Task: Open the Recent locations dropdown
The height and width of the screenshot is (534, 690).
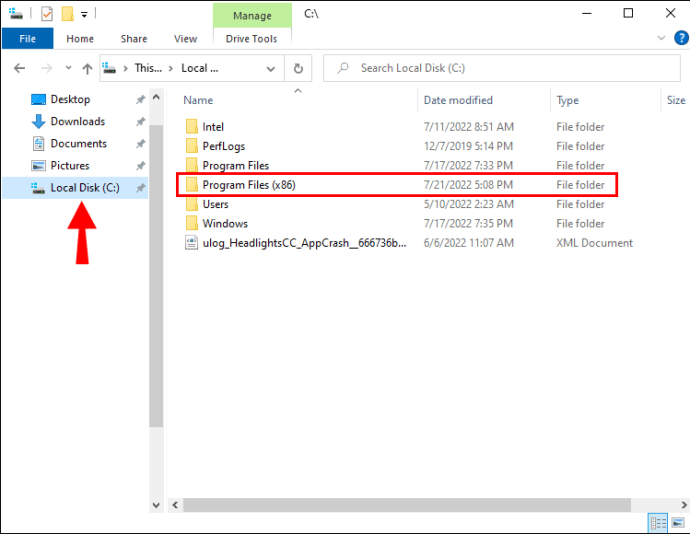Action: point(68,68)
